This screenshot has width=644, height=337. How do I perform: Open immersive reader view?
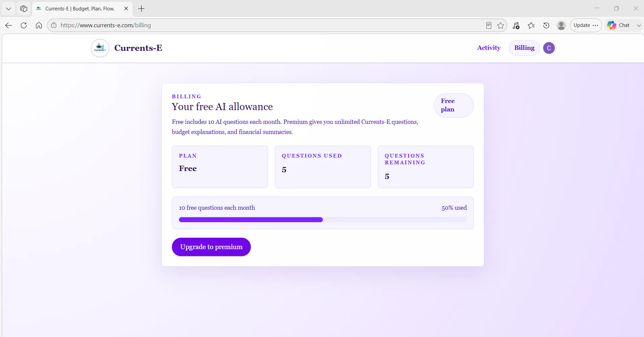[489, 25]
